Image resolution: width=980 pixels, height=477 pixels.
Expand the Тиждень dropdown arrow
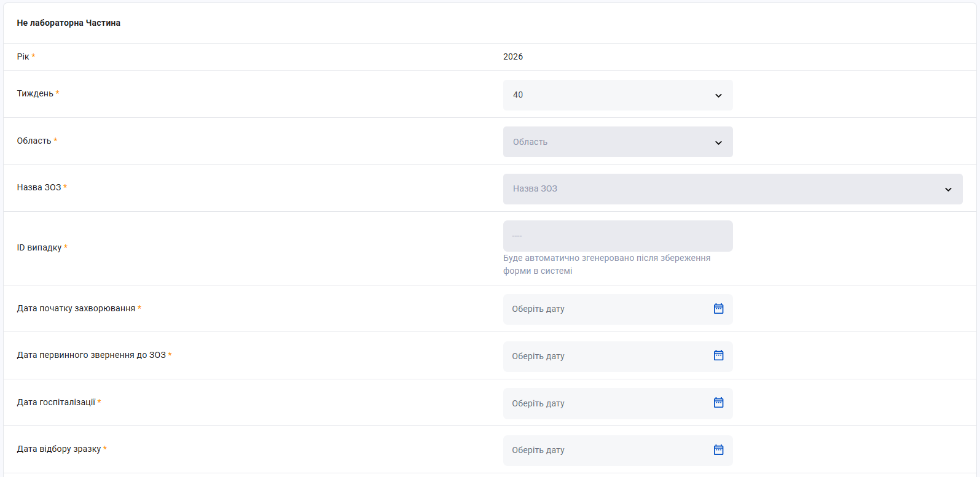(718, 95)
